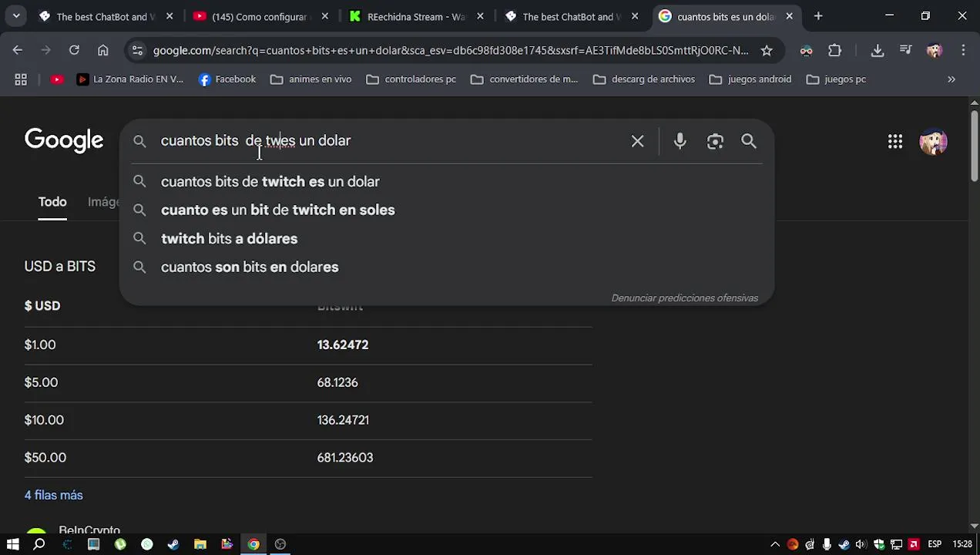Open Steam from taskbar
This screenshot has width=980, height=555.
coord(173,544)
